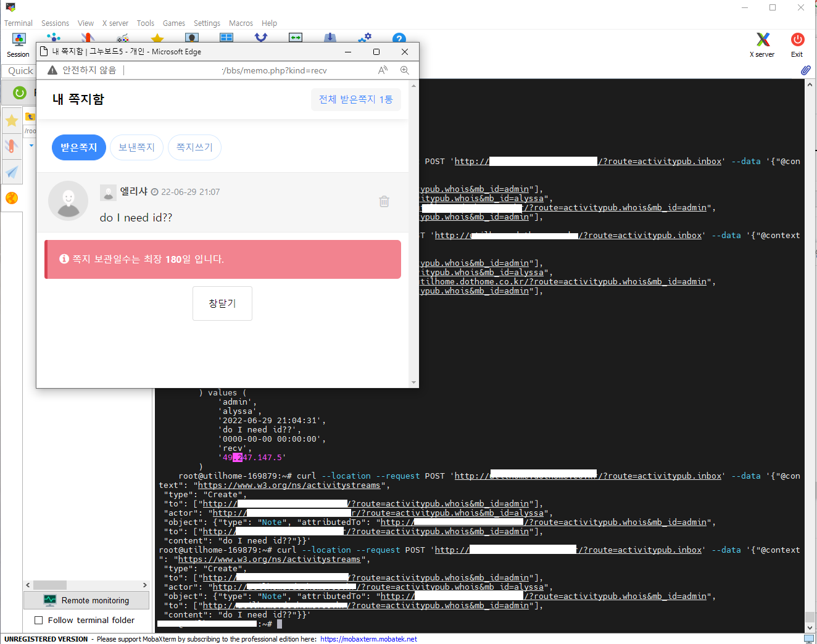Open the Session toolbar button
This screenshot has width=817, height=644.
point(19,44)
